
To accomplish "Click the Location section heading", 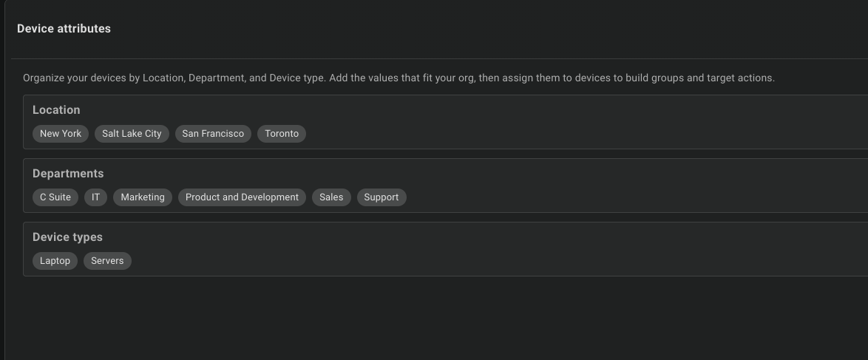I will coord(56,109).
